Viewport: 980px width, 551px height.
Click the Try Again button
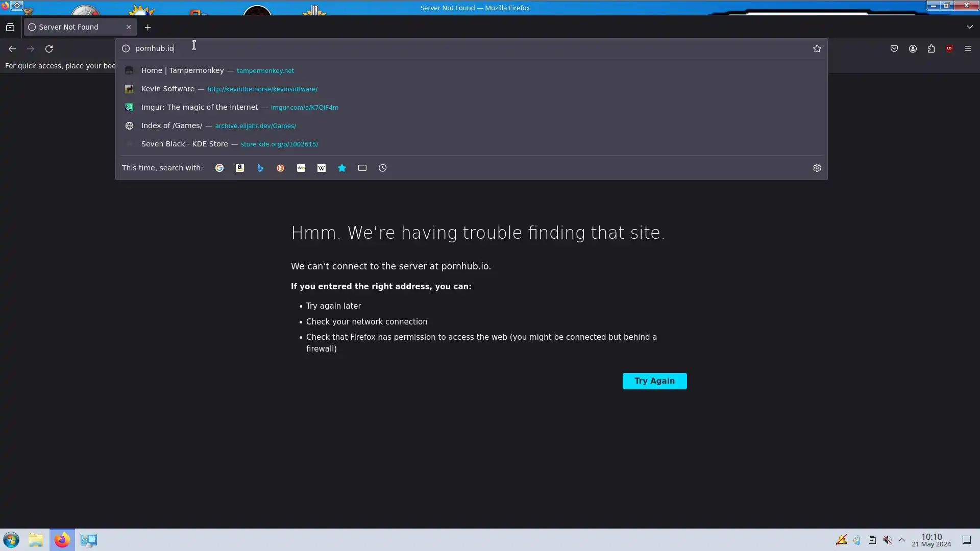pyautogui.click(x=654, y=381)
